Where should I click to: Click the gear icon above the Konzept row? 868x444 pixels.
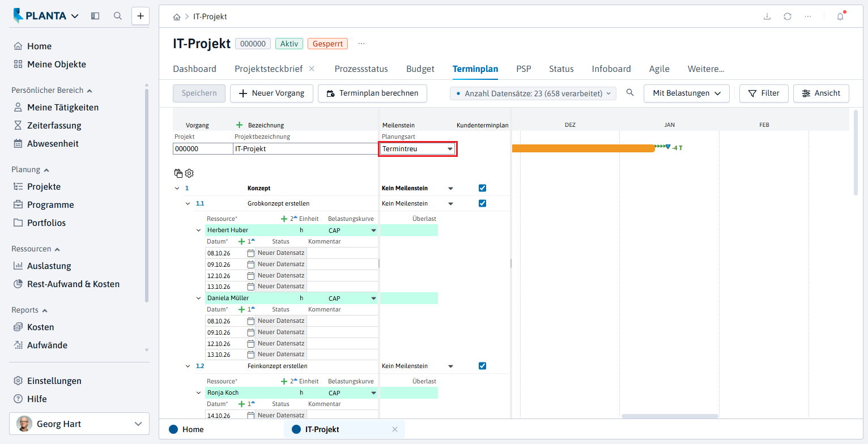click(x=189, y=173)
